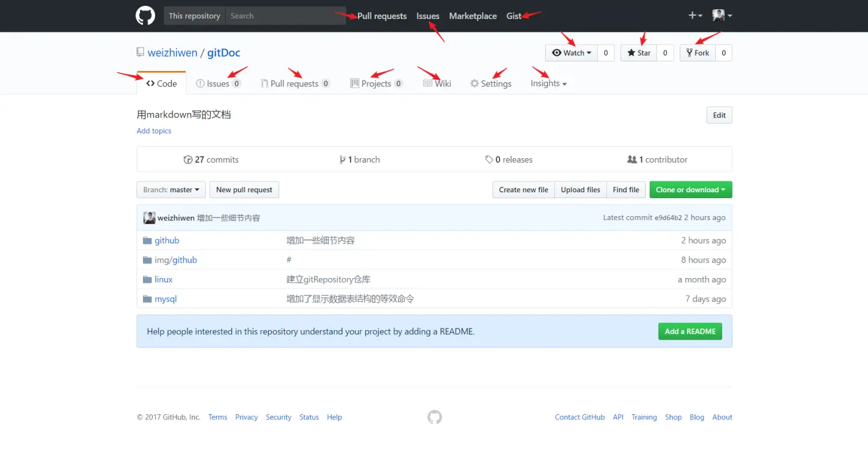
Task: Click the repository book icon before weizhiwen
Action: 140,52
